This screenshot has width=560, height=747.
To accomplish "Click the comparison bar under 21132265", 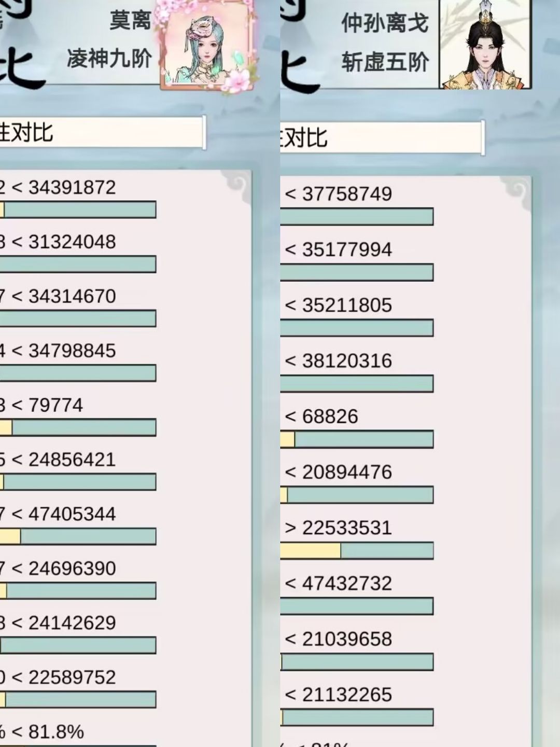I will coord(357,717).
